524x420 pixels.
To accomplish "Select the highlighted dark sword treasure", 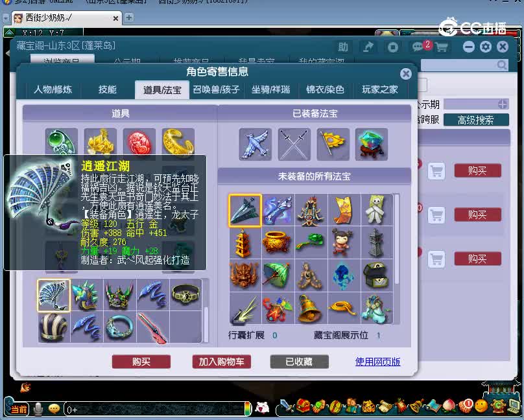I will coord(245,211).
